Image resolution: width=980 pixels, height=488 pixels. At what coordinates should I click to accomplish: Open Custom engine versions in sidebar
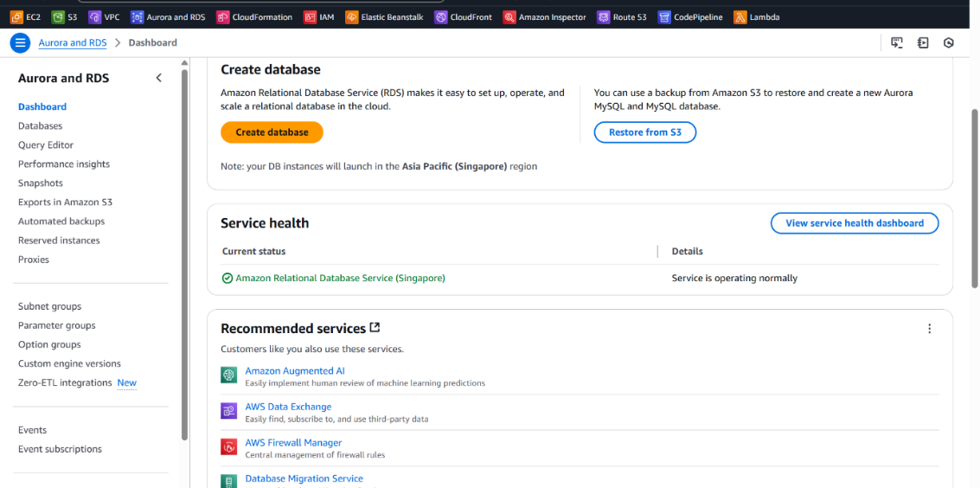coord(69,363)
